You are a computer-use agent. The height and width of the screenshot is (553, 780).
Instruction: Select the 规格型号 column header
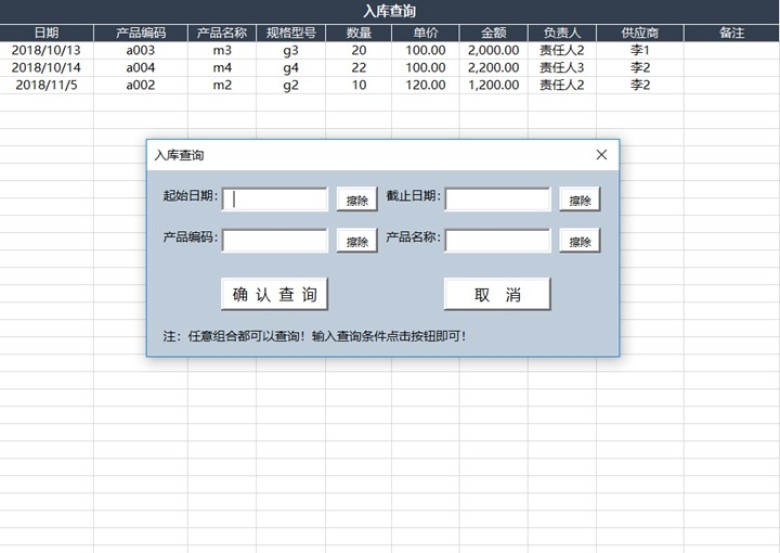(291, 33)
